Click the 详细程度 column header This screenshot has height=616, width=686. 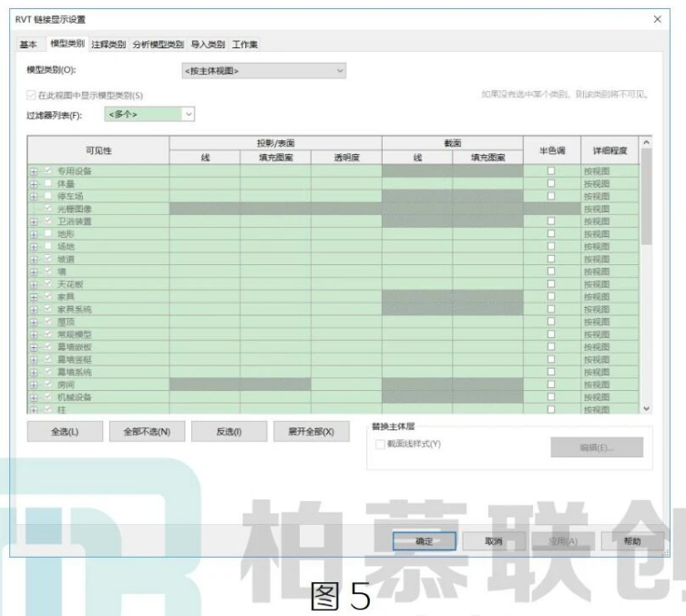pos(609,150)
